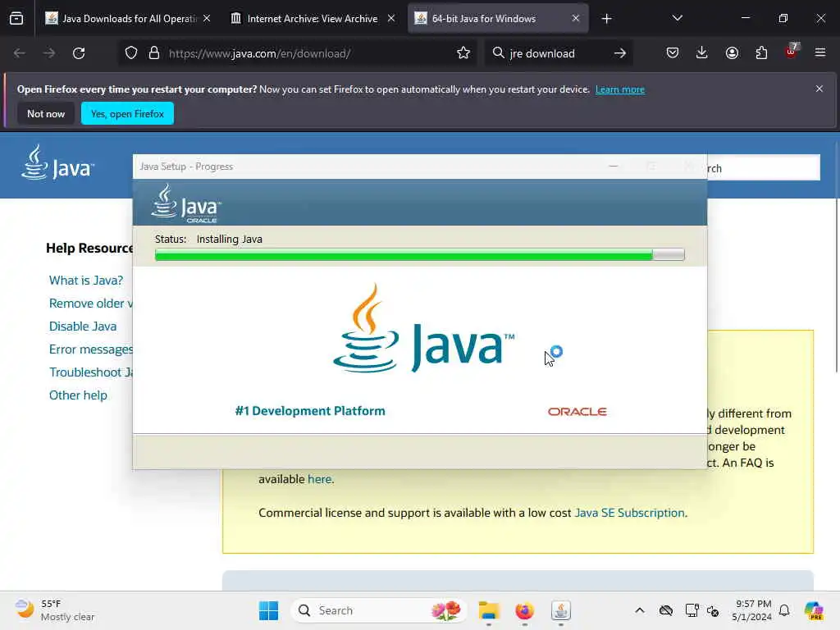Open the What is Java? link
840x630 pixels.
[x=85, y=281]
